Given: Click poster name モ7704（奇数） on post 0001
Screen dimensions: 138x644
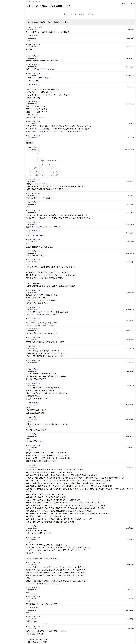Looking at the screenshot, I should pyautogui.click(x=37, y=27).
